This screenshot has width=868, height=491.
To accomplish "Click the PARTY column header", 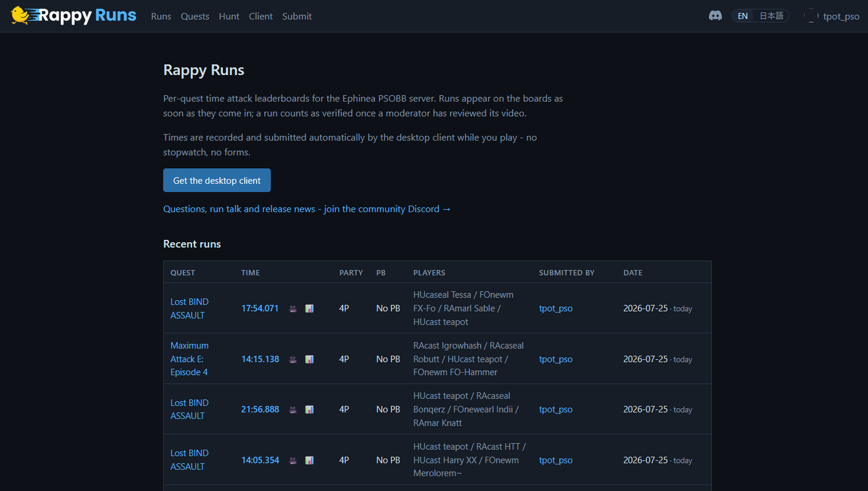I will click(x=351, y=273).
